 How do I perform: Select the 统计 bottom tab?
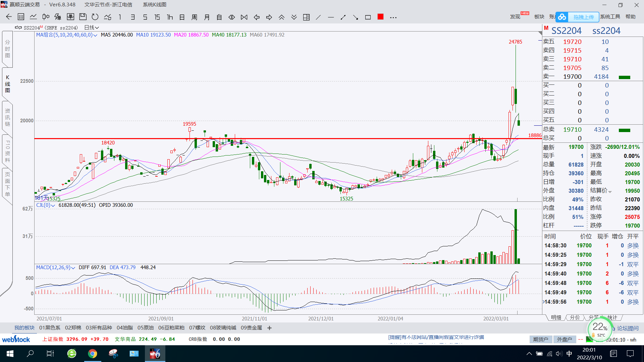[612, 317]
